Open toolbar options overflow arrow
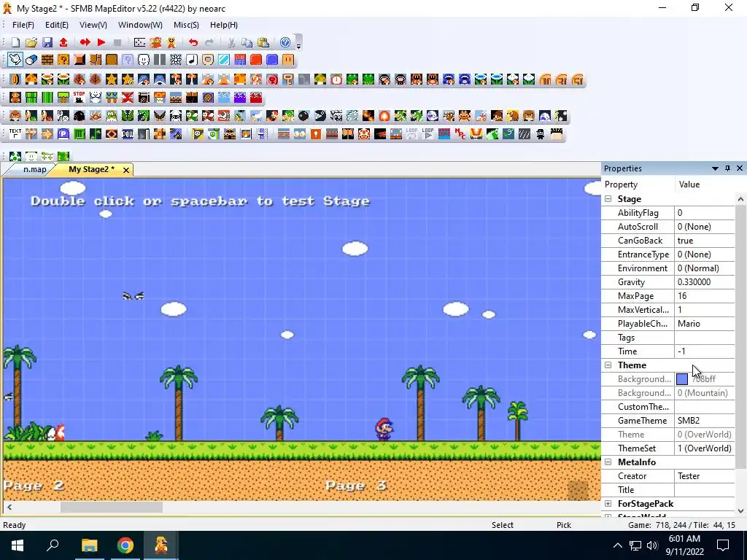This screenshot has width=747, height=560. (298, 46)
